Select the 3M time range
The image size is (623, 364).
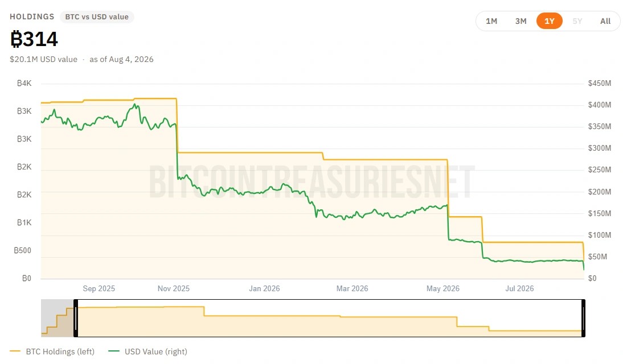[x=520, y=21]
